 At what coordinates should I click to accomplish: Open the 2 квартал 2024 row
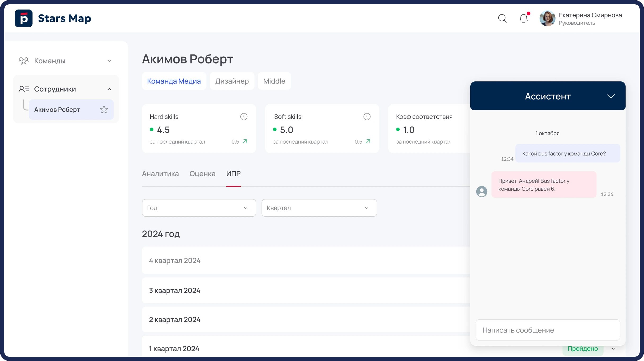click(306, 319)
